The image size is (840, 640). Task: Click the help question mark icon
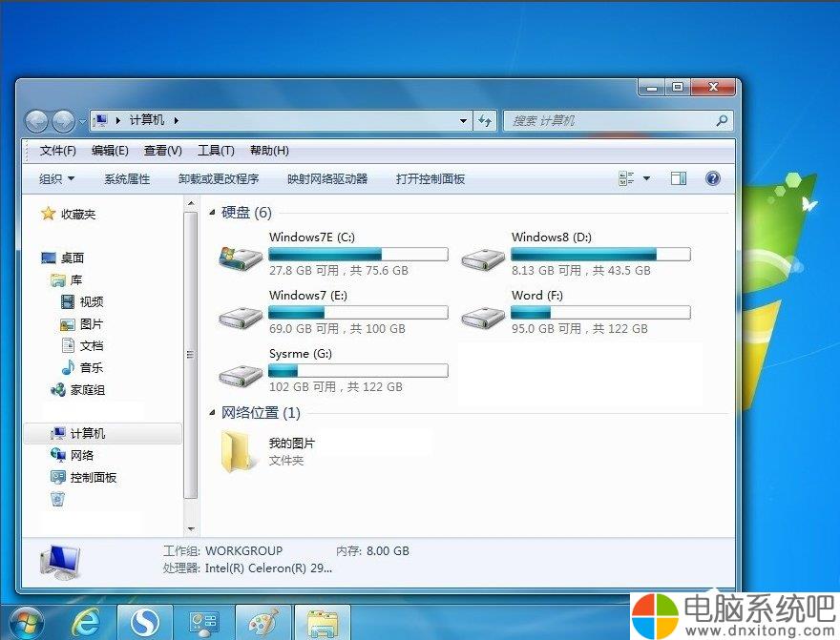(x=712, y=178)
